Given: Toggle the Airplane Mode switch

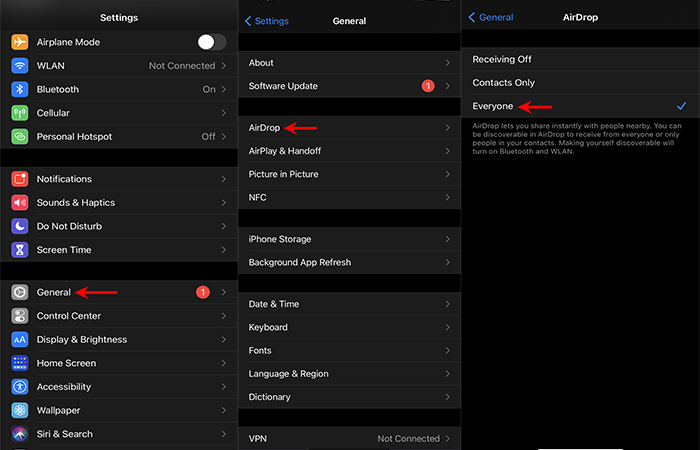Looking at the screenshot, I should point(212,42).
